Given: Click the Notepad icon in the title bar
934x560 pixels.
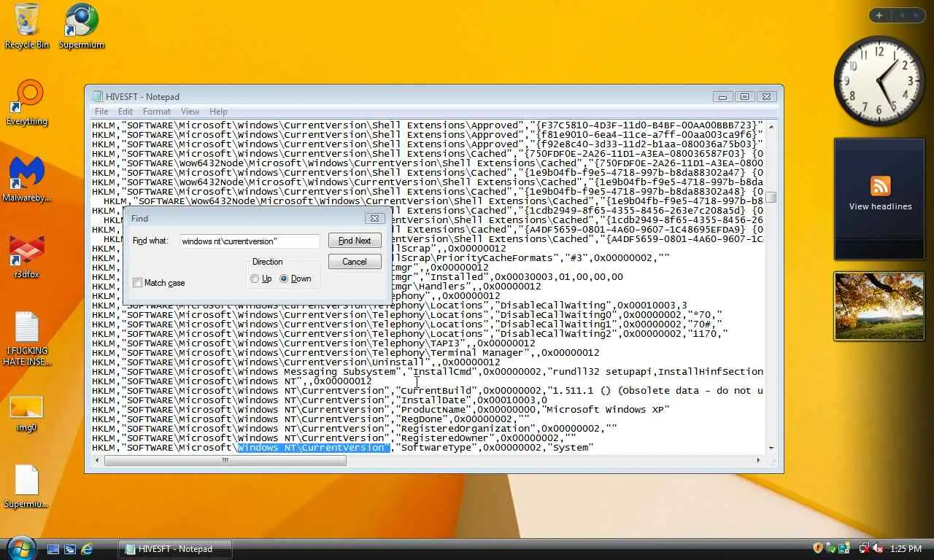Looking at the screenshot, I should (97, 96).
